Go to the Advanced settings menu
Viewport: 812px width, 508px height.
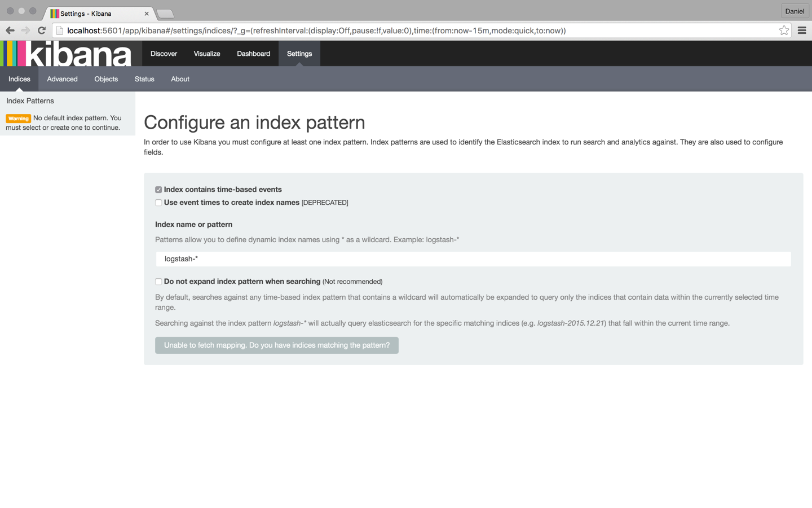pos(62,79)
